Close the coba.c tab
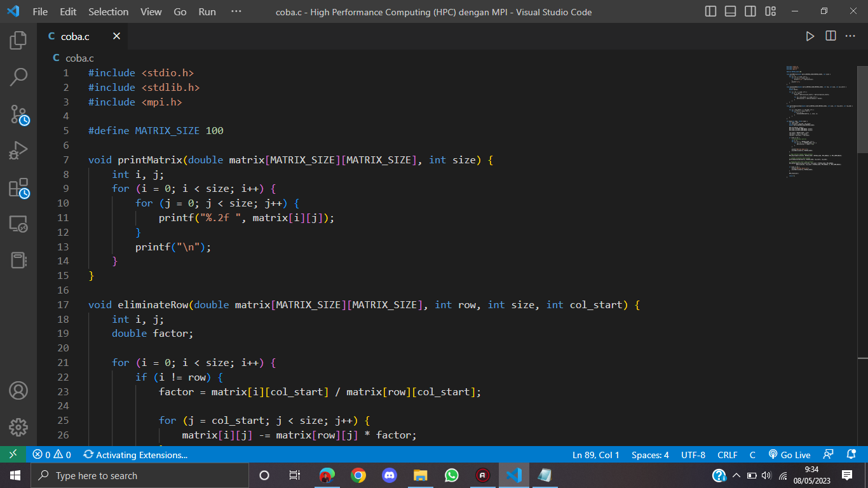Screen dimensions: 868x488 tap(116, 36)
